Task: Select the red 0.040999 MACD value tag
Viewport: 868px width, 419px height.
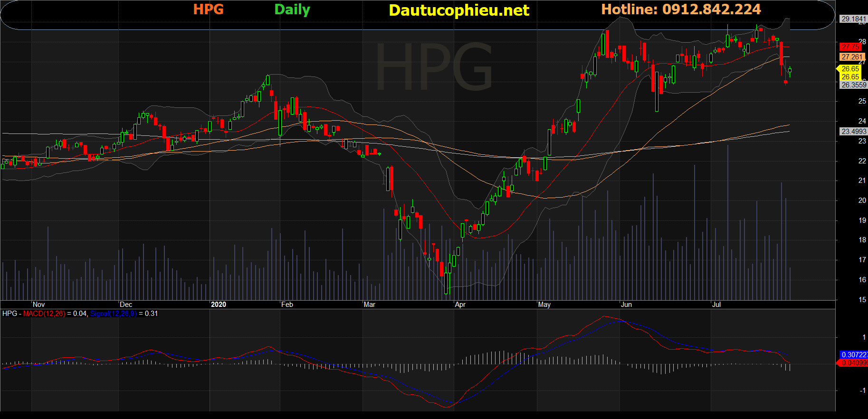Action: 854,363
